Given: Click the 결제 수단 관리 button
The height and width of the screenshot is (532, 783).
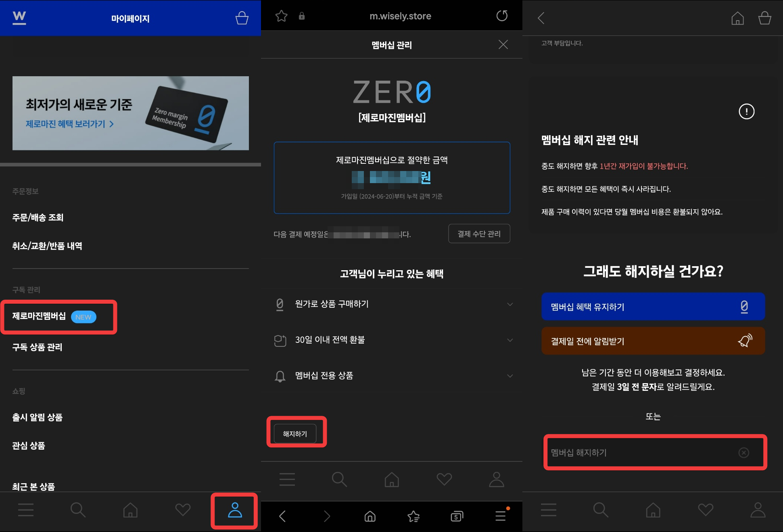Looking at the screenshot, I should point(479,234).
